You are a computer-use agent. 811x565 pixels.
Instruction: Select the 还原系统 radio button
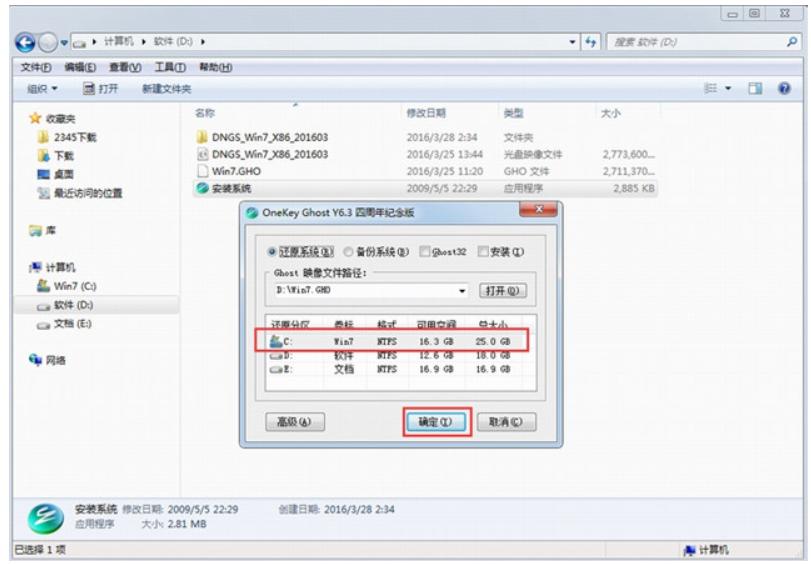click(x=272, y=252)
